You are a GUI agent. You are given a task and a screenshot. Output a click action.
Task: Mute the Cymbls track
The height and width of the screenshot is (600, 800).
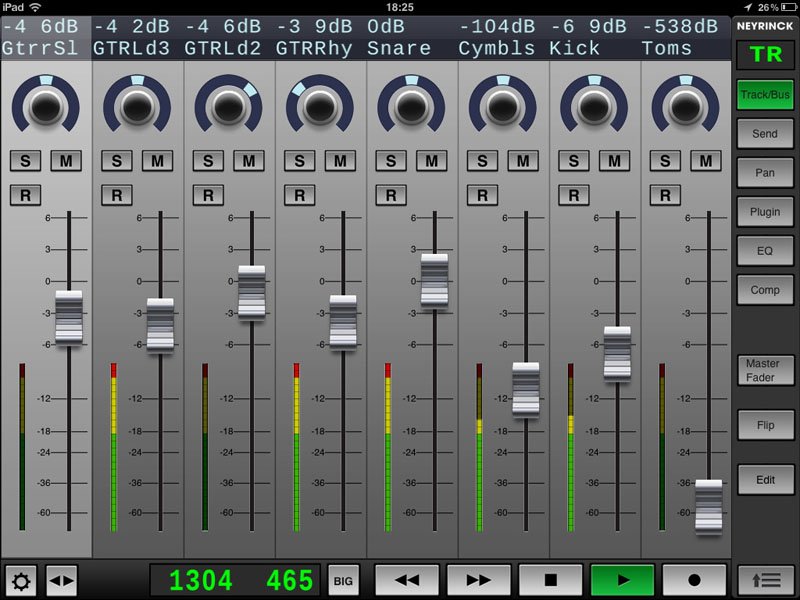[x=523, y=161]
